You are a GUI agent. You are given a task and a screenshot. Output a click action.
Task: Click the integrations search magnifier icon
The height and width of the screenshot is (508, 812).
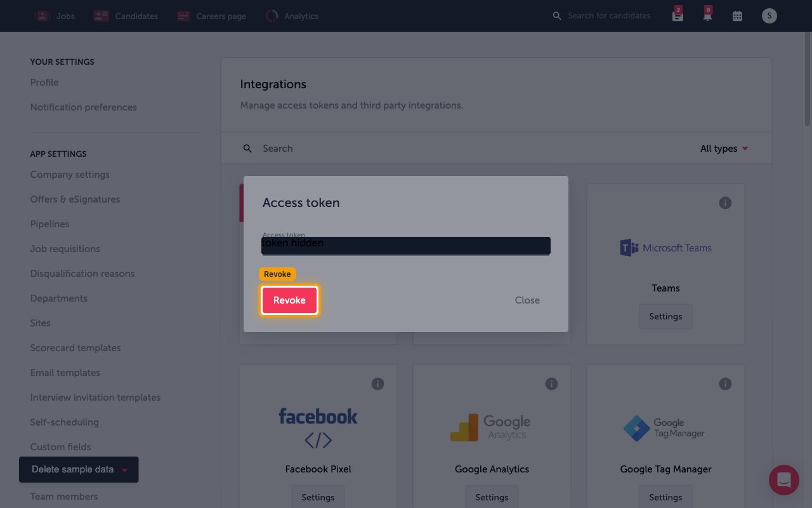pos(248,149)
